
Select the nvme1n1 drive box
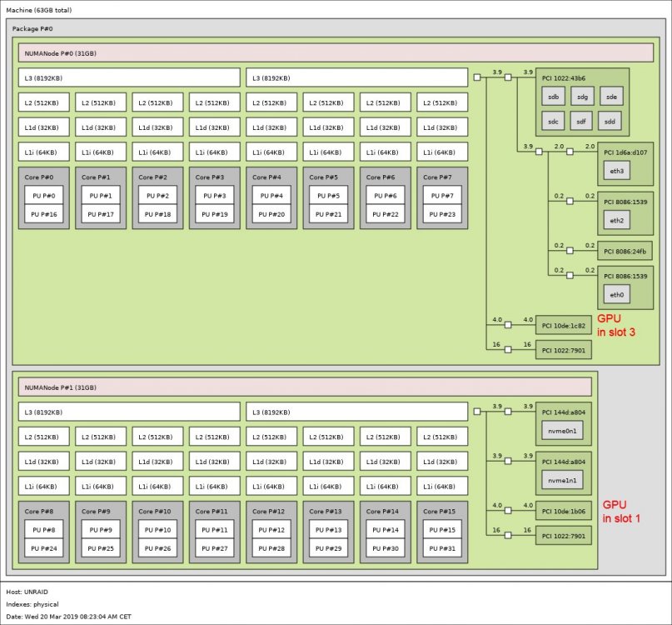[562, 481]
